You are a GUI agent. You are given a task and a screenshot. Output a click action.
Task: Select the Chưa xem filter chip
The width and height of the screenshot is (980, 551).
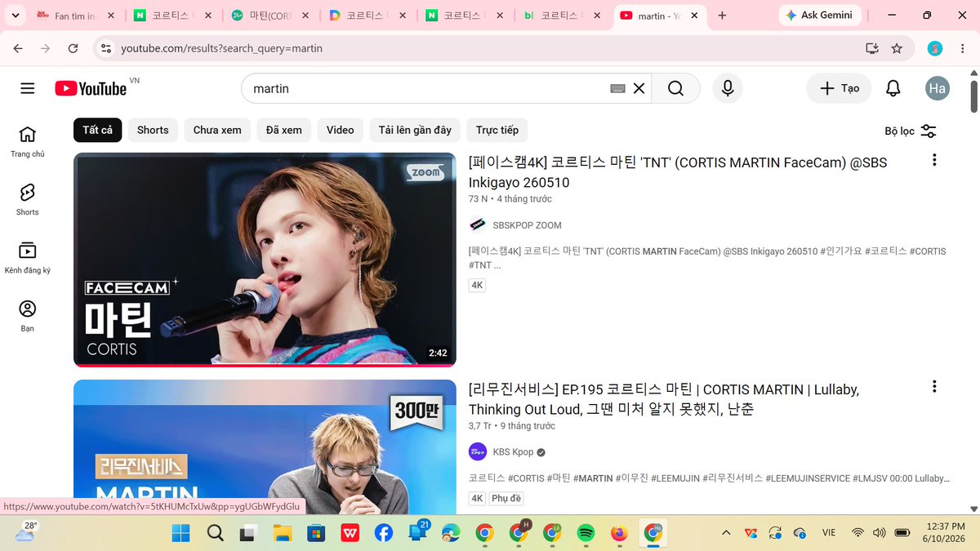point(217,130)
